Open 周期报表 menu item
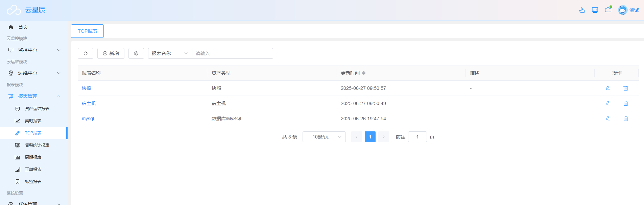This screenshot has width=644, height=205. pyautogui.click(x=34, y=157)
